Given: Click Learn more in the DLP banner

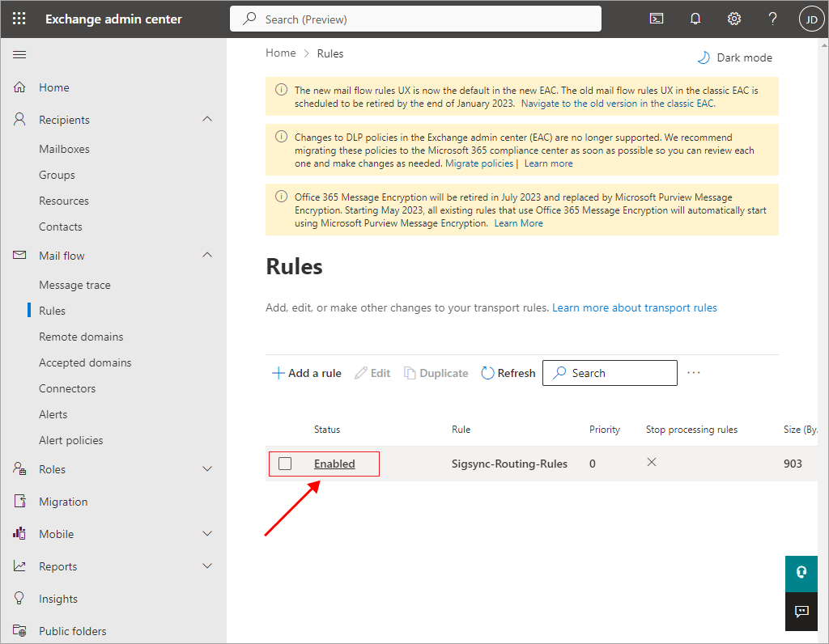Looking at the screenshot, I should click(x=548, y=163).
